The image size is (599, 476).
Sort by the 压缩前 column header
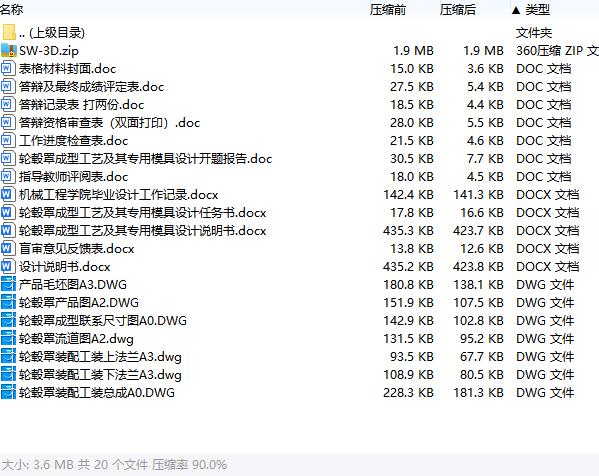[x=387, y=9]
